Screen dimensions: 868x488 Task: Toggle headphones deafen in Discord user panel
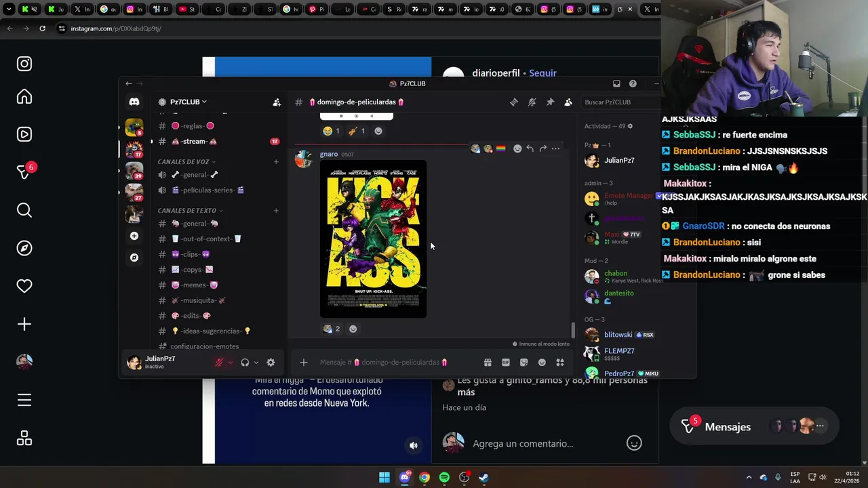[245, 363]
